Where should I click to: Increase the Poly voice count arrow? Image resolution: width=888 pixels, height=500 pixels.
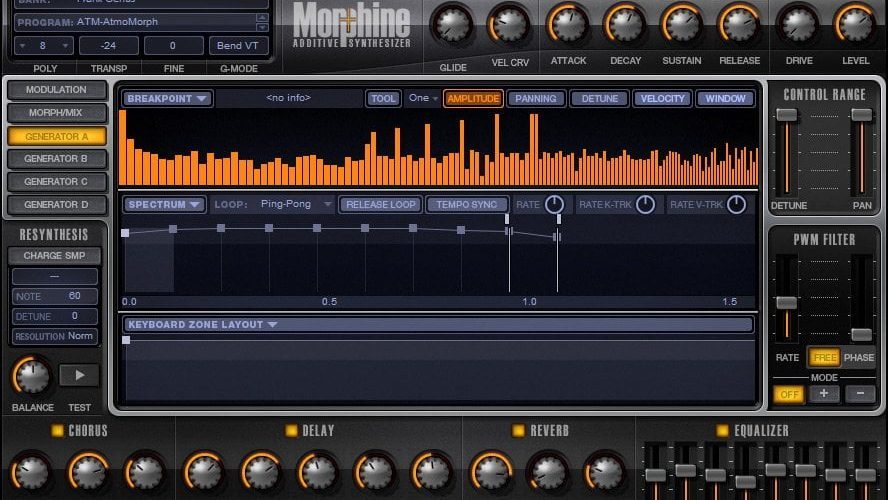click(65, 45)
